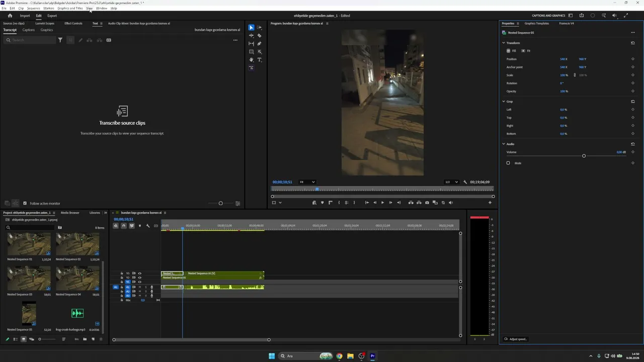The width and height of the screenshot is (644, 362).
Task: Switch Project panel to list view
Action: point(15,339)
